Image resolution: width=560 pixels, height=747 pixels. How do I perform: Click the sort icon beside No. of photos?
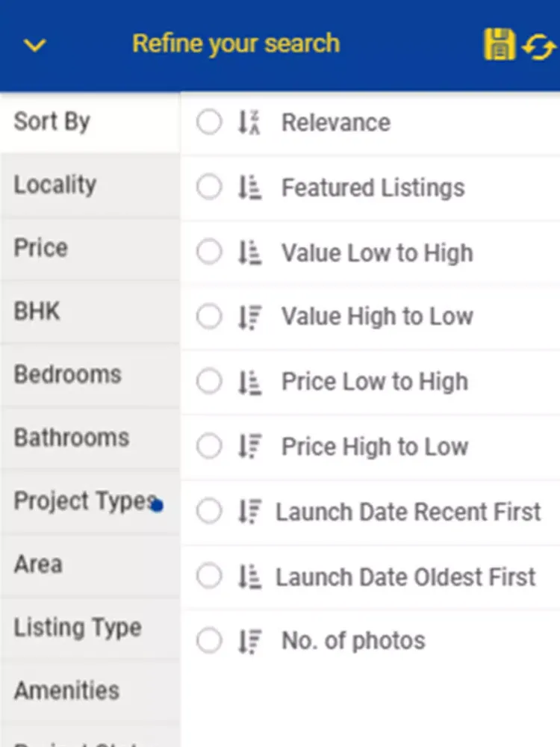(x=249, y=641)
